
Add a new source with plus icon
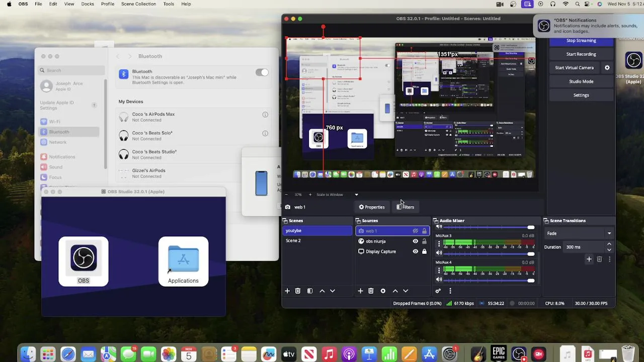(360, 291)
